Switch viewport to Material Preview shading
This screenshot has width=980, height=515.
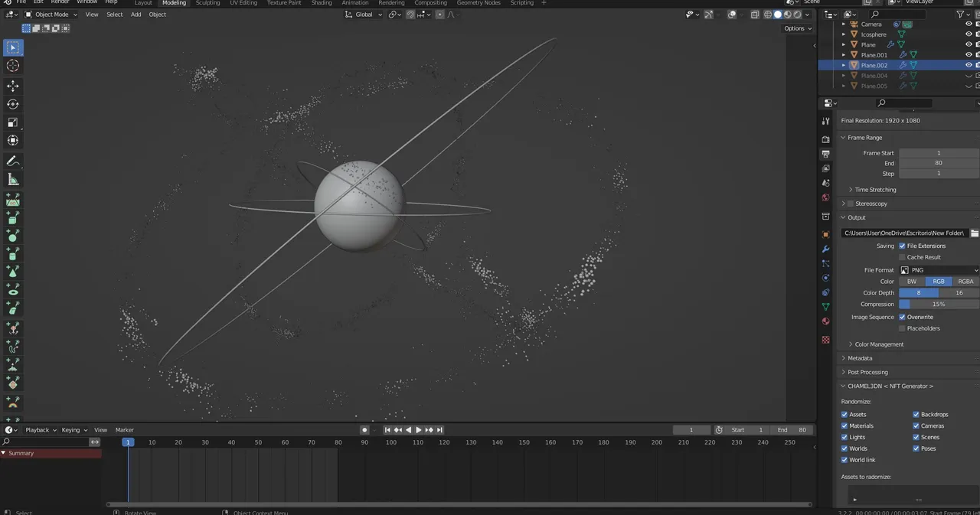tap(788, 15)
